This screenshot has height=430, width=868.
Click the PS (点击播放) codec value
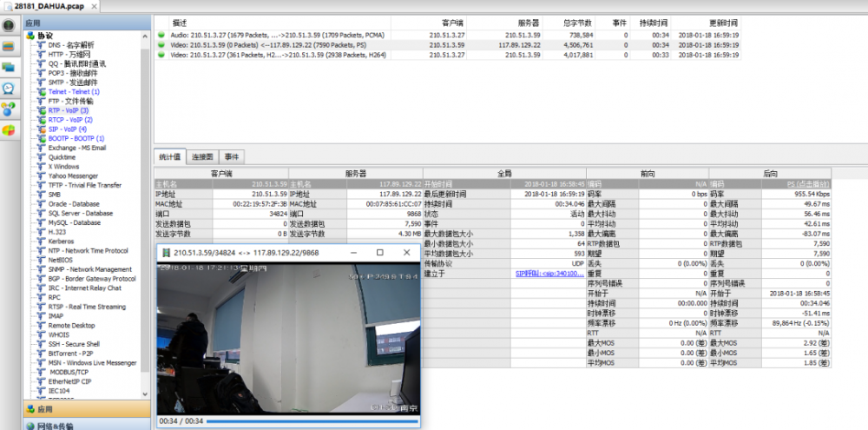808,184
